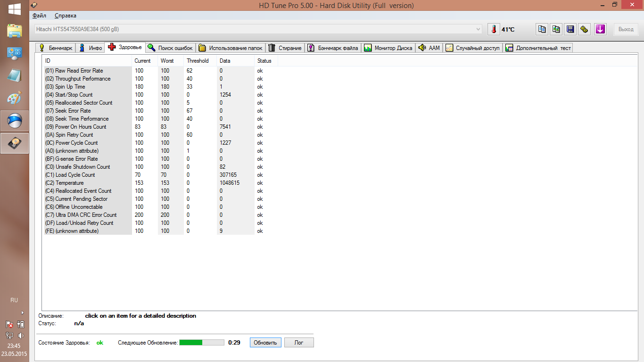This screenshot has width=644, height=362.
Task: Open the Action Center flag icon
Action: coord(9,324)
